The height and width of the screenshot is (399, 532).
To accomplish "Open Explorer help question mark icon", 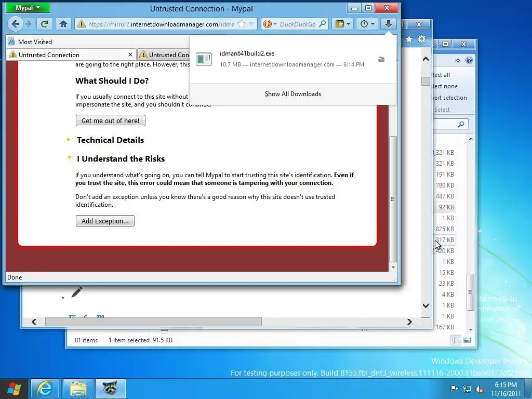I will tap(469, 60).
